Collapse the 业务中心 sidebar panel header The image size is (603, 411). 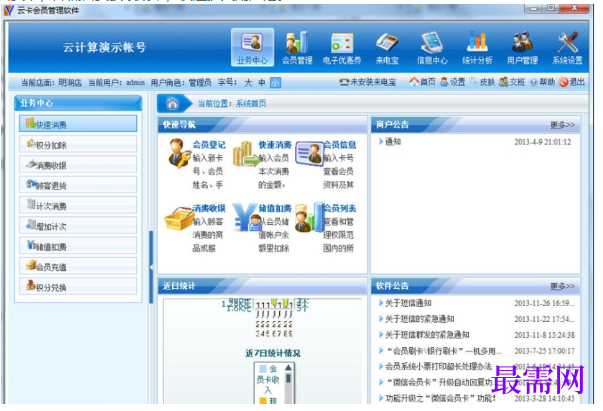click(x=78, y=103)
